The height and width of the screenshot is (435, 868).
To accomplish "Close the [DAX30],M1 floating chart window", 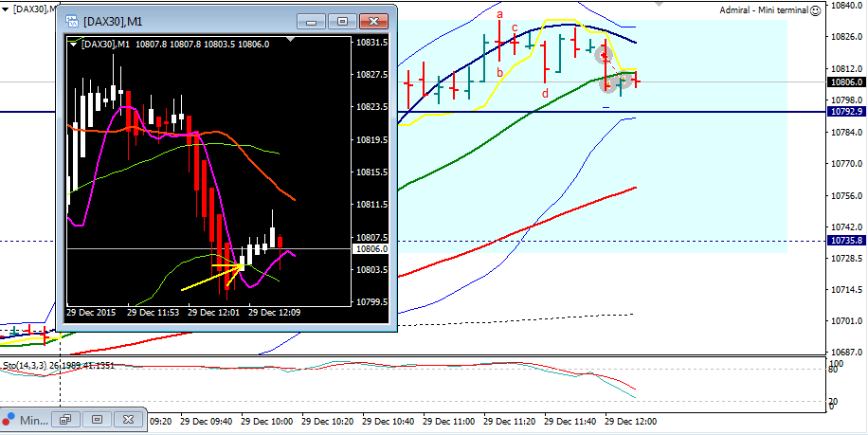I will click(x=373, y=22).
